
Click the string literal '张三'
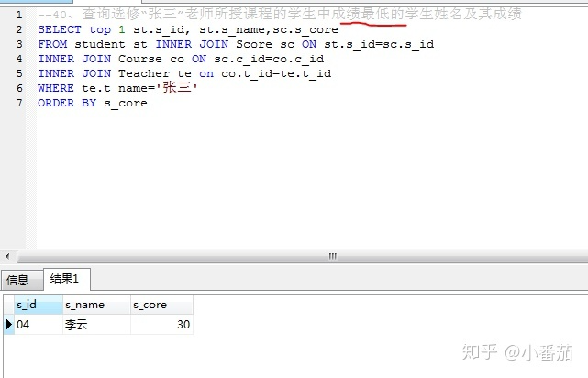click(x=177, y=88)
